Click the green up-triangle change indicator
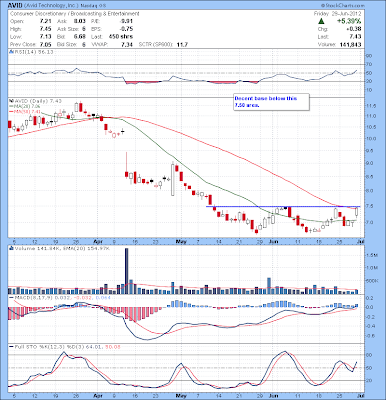 321,21
